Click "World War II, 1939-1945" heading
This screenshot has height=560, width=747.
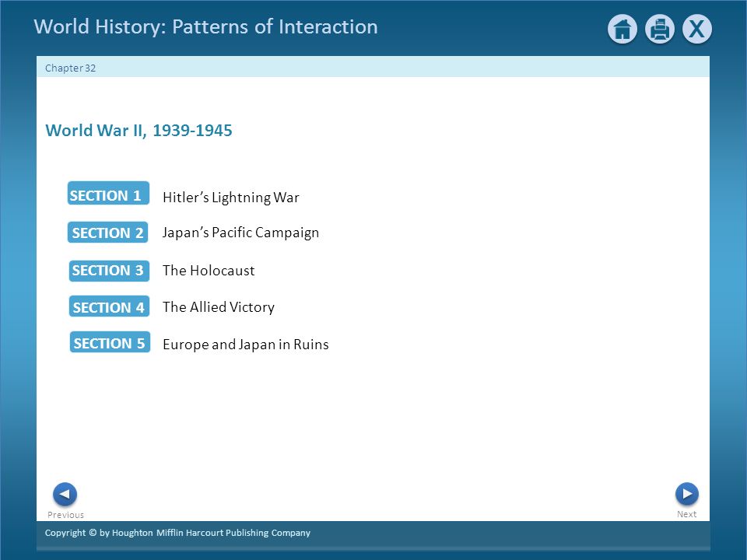click(x=139, y=131)
